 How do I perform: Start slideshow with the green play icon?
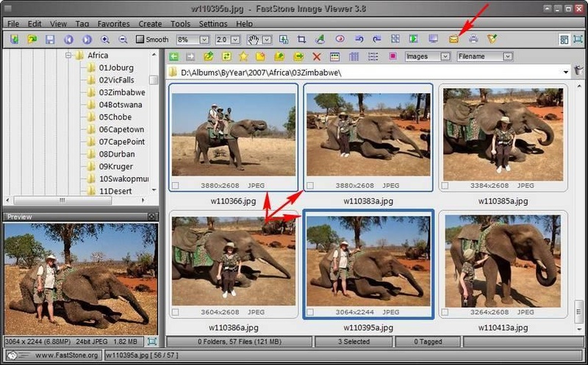coord(414,39)
